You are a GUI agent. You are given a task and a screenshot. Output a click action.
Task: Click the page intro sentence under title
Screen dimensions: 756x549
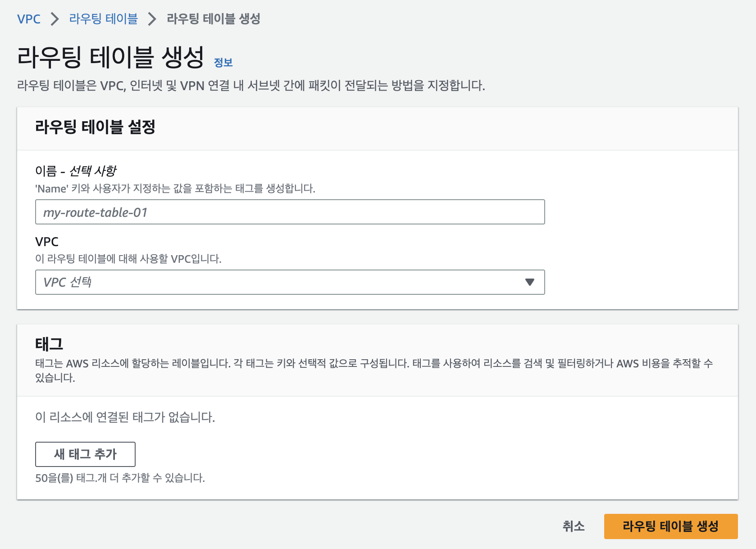251,86
